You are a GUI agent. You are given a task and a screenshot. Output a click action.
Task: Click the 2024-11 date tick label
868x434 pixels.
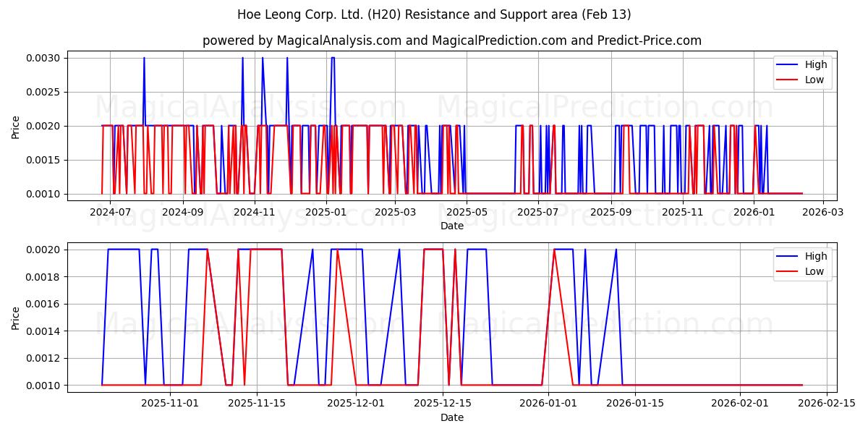click(255, 212)
